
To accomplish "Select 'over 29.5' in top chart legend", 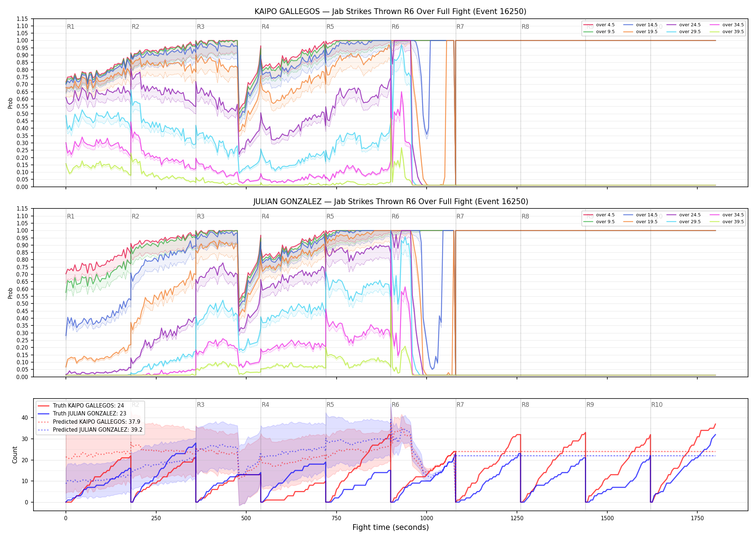I will coord(684,32).
